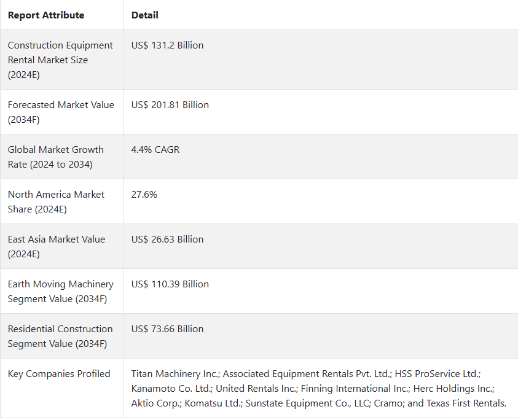Image resolution: width=518 pixels, height=420 pixels.
Task: Click the "Detail" column header
Action: point(145,15)
